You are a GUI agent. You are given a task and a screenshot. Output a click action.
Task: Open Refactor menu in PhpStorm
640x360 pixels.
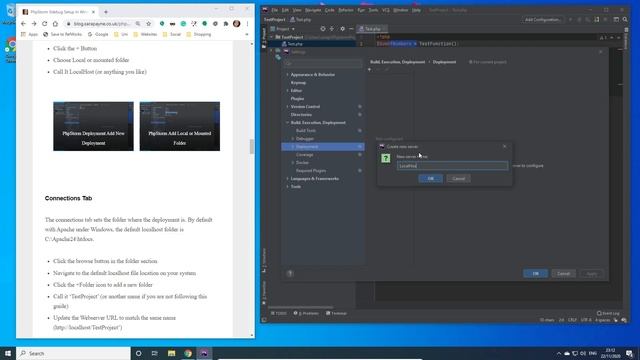click(346, 10)
